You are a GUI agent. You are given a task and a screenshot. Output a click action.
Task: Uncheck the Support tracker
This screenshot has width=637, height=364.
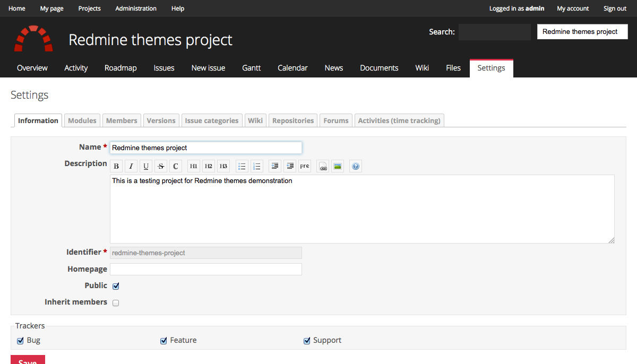click(x=307, y=341)
